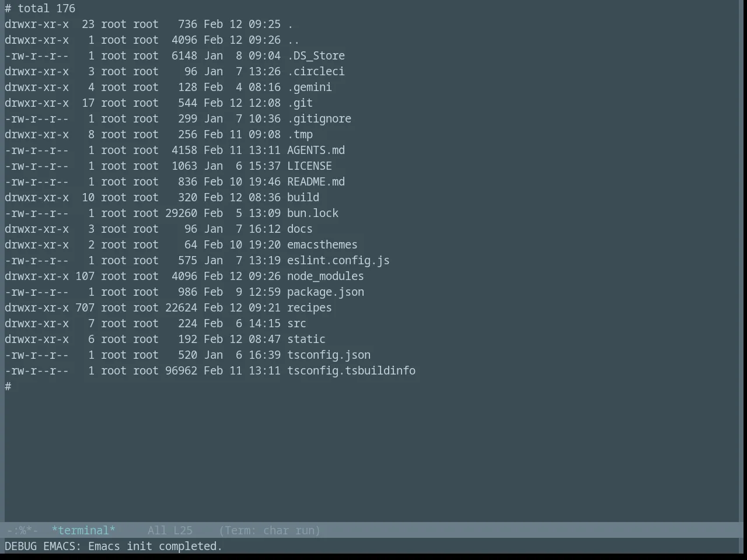The width and height of the screenshot is (747, 560).
Task: Select the .git directory name
Action: pyautogui.click(x=300, y=103)
